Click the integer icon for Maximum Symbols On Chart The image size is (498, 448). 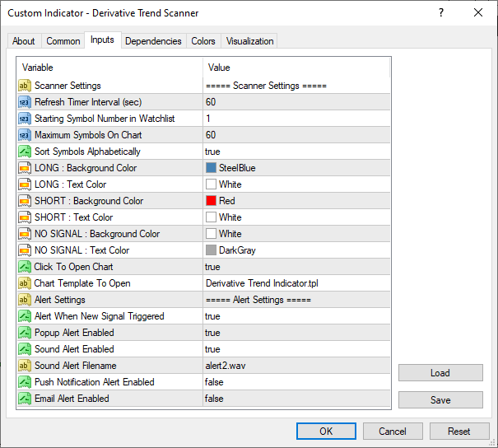[25, 135]
